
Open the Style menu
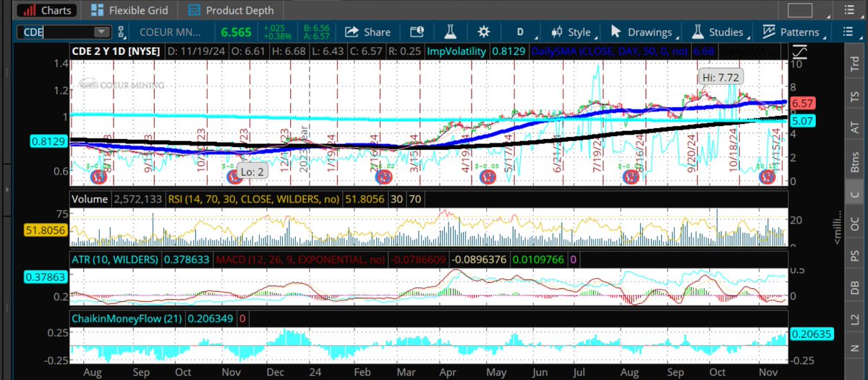(571, 32)
